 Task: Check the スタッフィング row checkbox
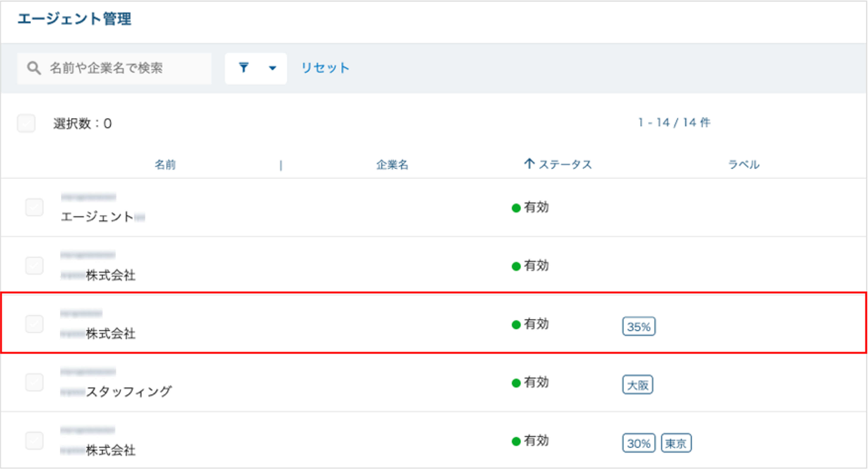(x=34, y=382)
